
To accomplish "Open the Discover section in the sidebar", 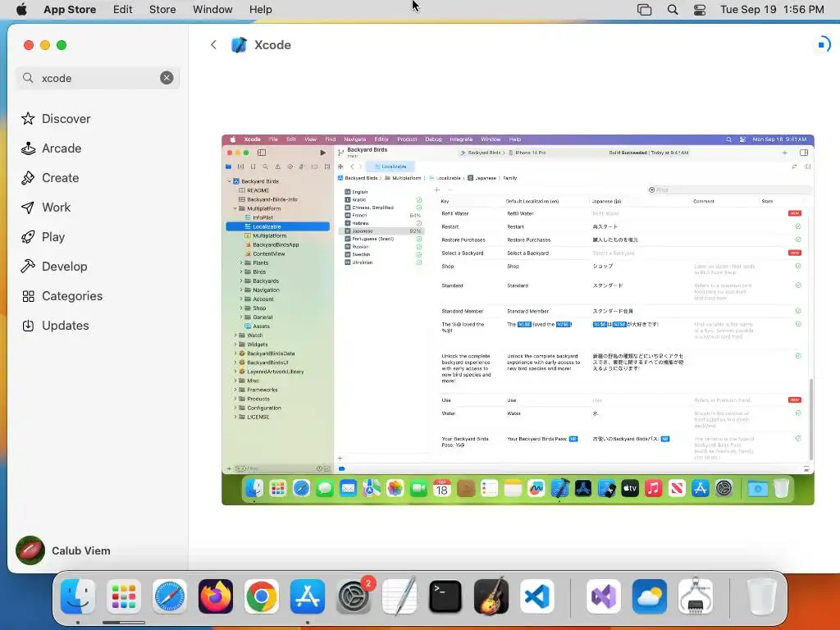I will click(x=56, y=118).
